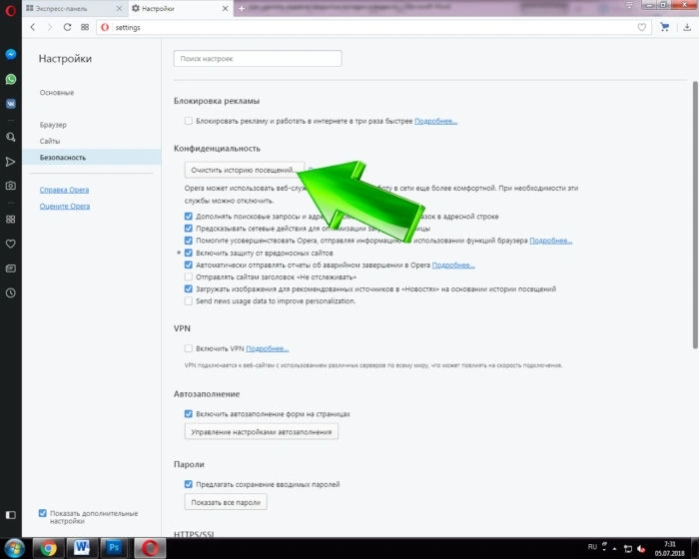Select Основные settings section
Image resolution: width=699 pixels, height=559 pixels.
[x=57, y=93]
